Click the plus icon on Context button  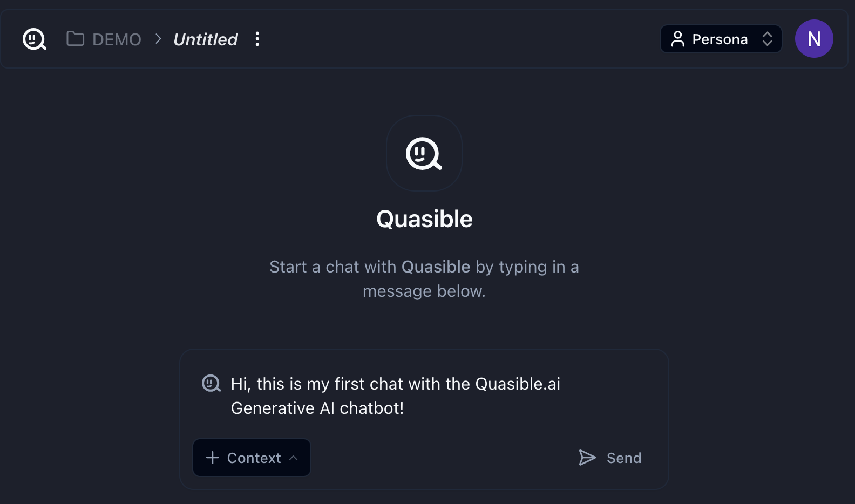tap(213, 458)
